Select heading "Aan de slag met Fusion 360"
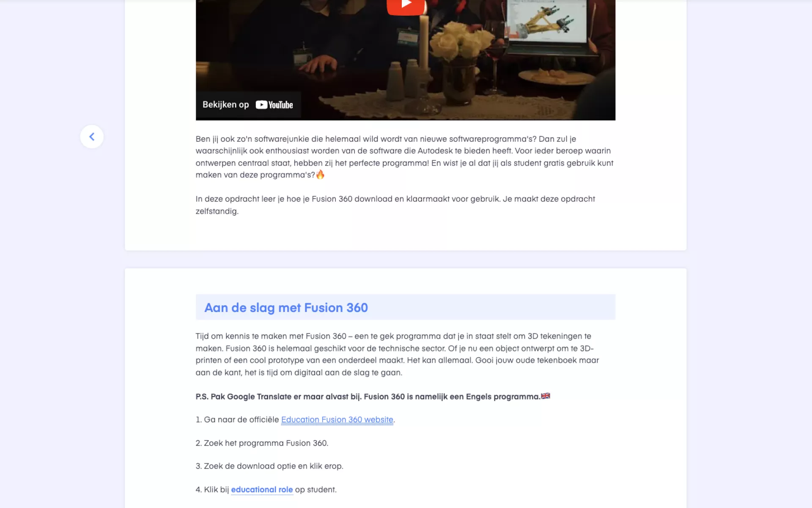 click(x=286, y=308)
